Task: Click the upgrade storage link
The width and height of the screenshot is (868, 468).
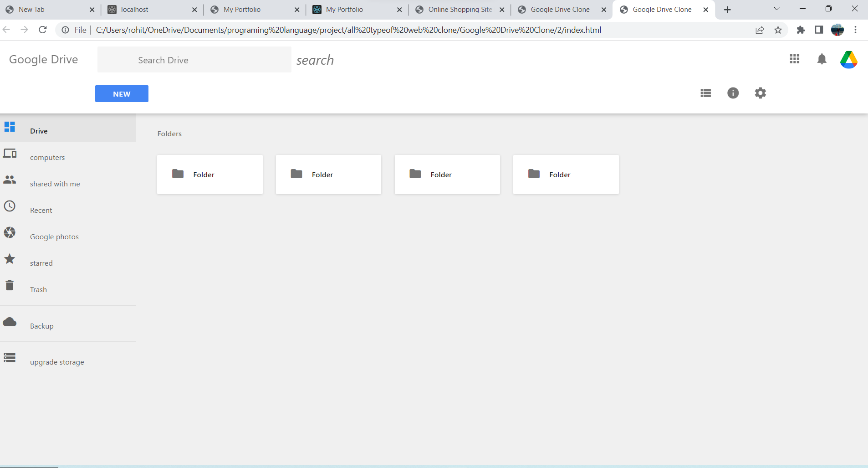Action: 56,361
